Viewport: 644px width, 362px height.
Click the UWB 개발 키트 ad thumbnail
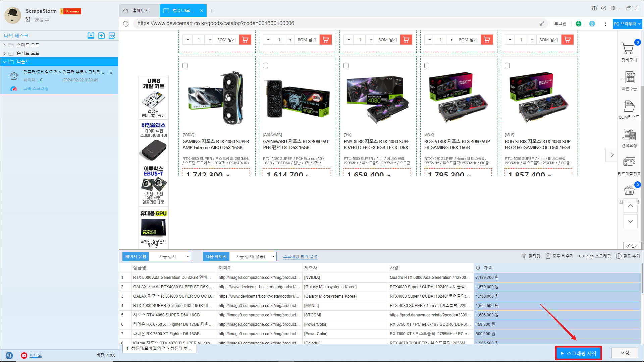tap(154, 97)
